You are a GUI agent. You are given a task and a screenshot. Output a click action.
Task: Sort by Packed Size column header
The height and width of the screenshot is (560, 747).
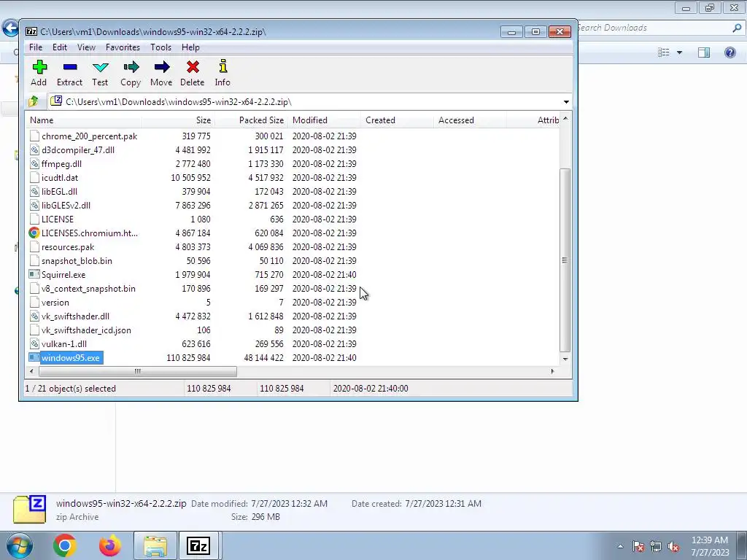[251, 120]
